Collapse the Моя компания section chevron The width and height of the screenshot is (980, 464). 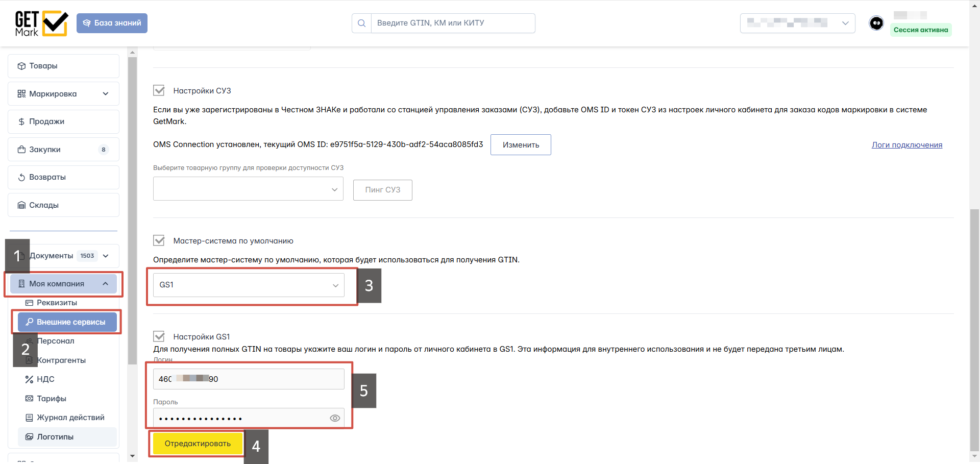(106, 284)
